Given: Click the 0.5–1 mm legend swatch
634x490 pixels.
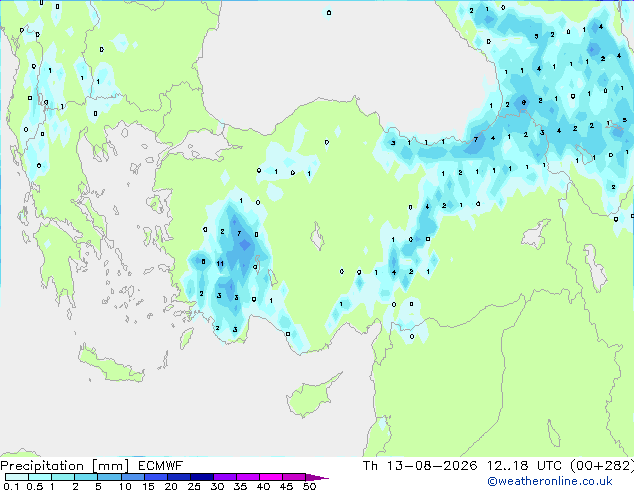Looking at the screenshot, I should coord(40,477).
